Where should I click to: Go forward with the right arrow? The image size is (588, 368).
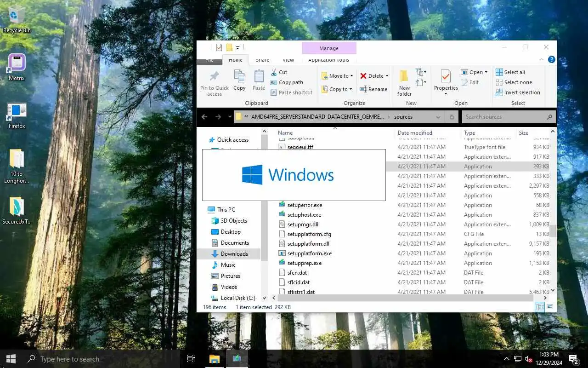[x=218, y=117]
